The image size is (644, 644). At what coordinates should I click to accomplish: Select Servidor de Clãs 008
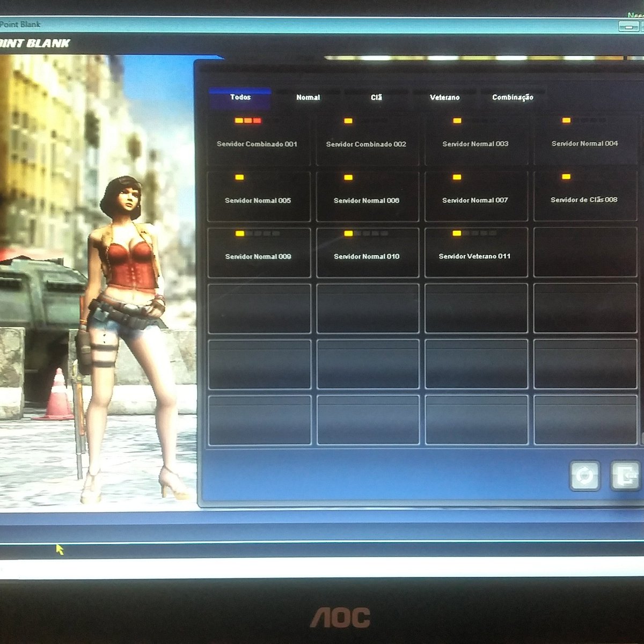[x=585, y=196]
